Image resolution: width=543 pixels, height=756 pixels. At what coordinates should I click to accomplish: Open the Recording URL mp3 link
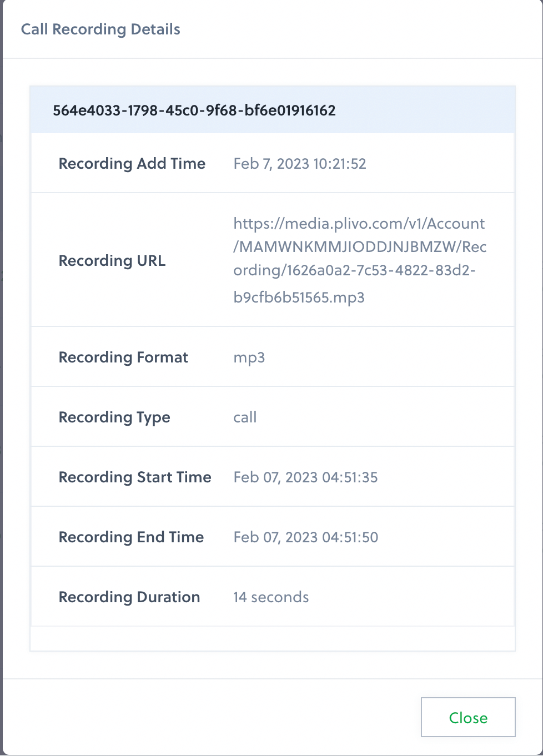360,260
